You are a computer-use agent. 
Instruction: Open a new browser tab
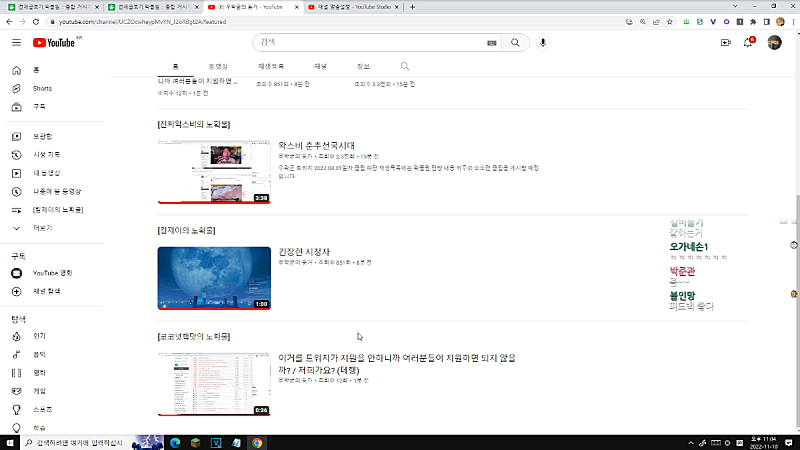coord(412,7)
